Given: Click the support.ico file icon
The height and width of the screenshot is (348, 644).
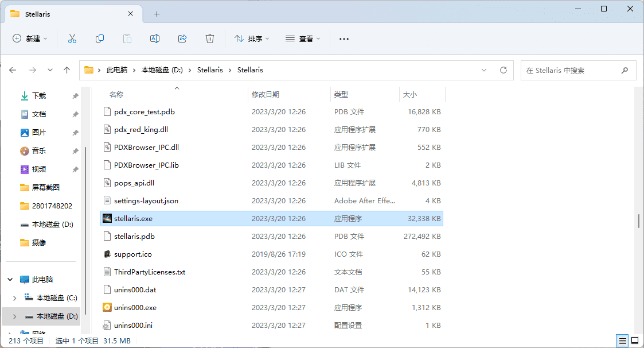Looking at the screenshot, I should 107,254.
